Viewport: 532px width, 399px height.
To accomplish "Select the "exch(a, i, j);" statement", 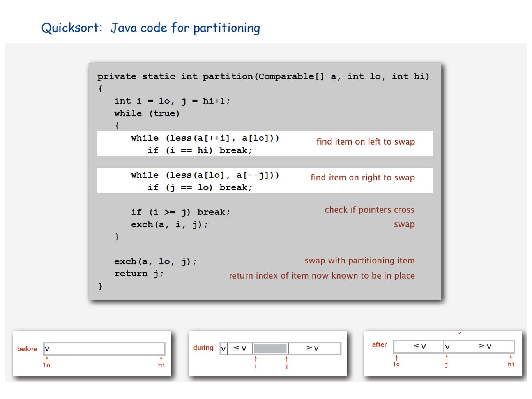I will [170, 224].
